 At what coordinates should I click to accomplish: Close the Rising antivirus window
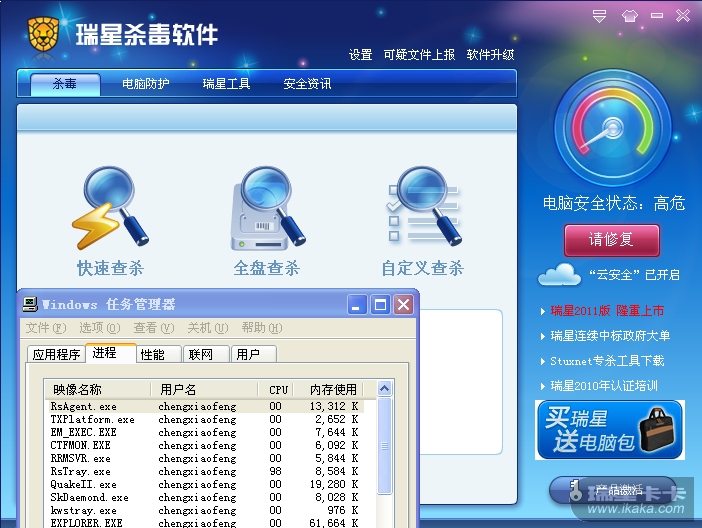(683, 16)
